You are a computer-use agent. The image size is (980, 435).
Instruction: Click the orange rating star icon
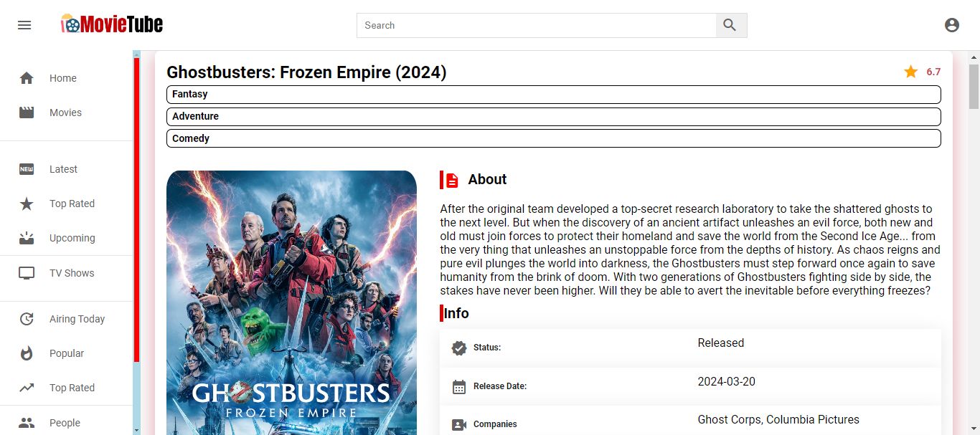(x=911, y=72)
